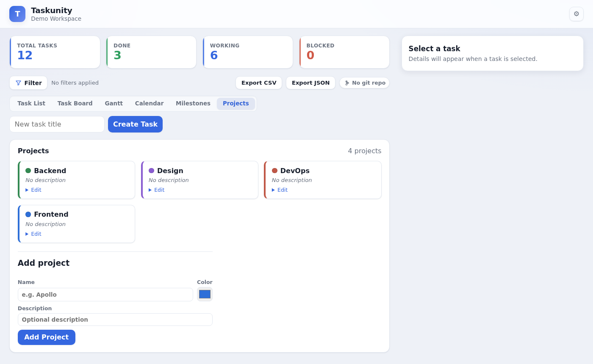
Task: Click the red DevOps color dot
Action: pos(274,171)
